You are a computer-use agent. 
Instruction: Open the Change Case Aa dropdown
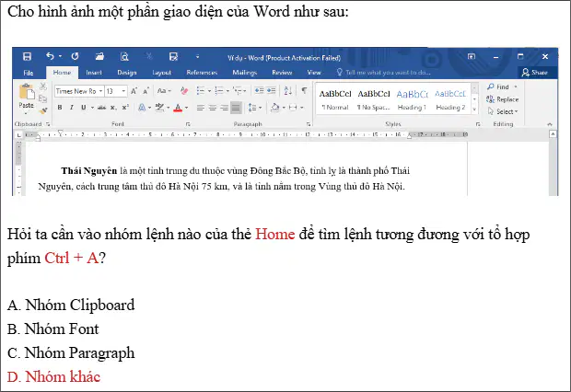[164, 91]
